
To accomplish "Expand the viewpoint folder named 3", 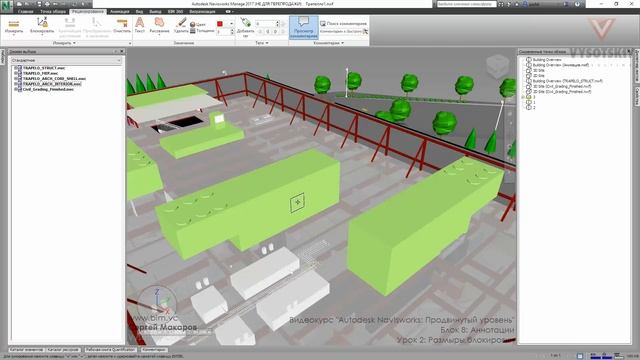I will (522, 97).
